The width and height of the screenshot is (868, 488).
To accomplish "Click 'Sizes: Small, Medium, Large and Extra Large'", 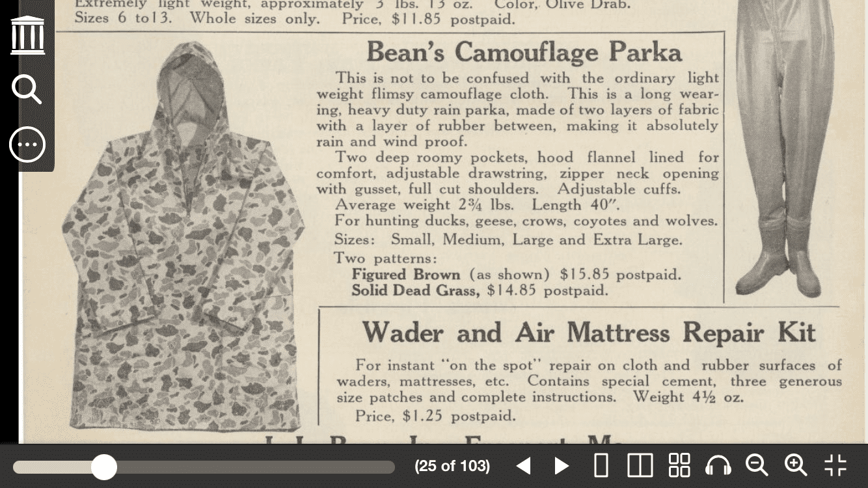I will (x=508, y=240).
